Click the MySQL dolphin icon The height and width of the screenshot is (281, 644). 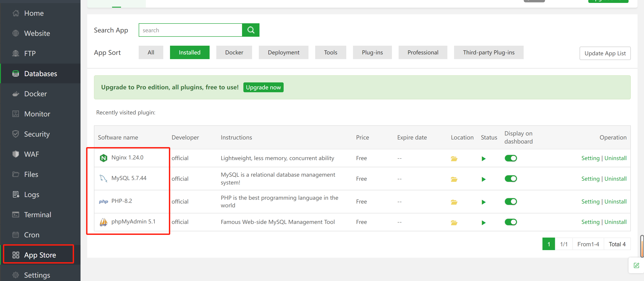click(103, 178)
